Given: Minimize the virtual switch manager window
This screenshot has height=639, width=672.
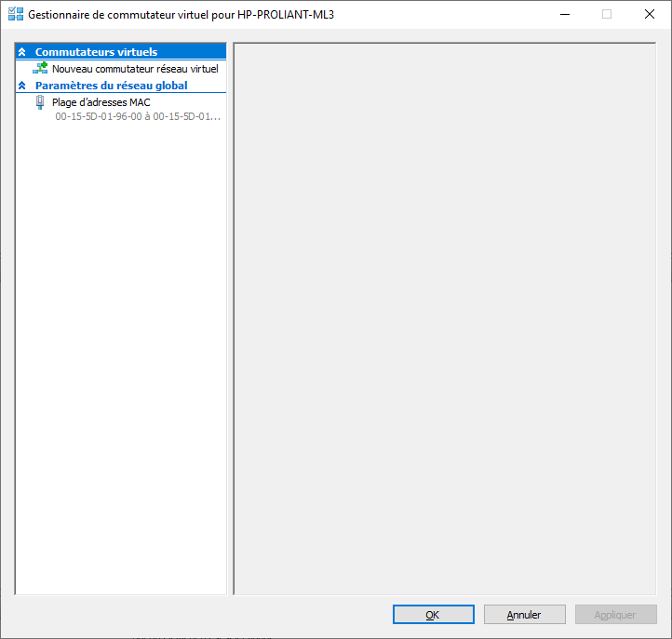Looking at the screenshot, I should tap(564, 15).
